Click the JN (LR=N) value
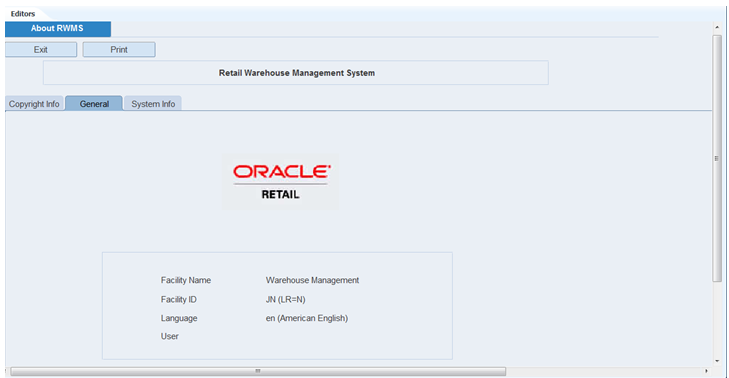 coord(285,299)
